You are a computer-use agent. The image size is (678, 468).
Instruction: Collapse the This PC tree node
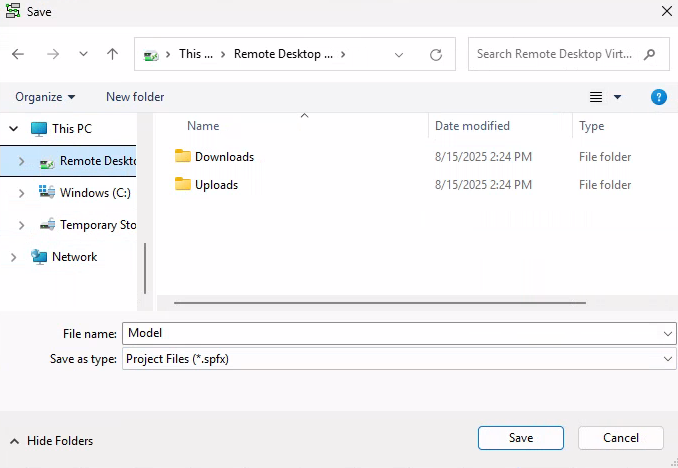pyautogui.click(x=13, y=128)
